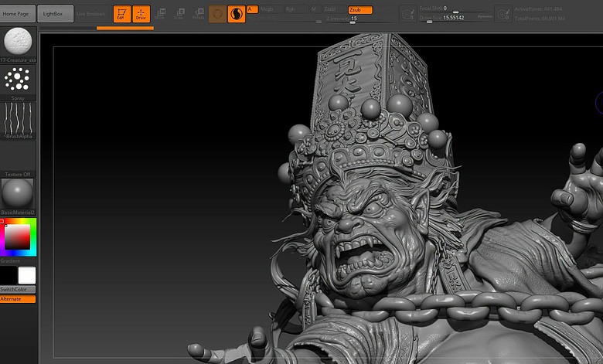Switch to Zadd sculpt mode
The image size is (603, 364).
click(334, 9)
